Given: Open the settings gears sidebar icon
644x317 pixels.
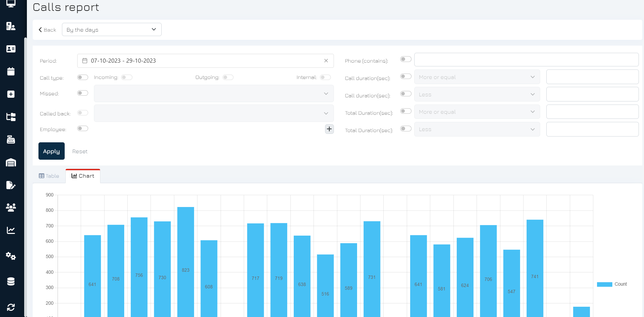Looking at the screenshot, I should point(11,256).
